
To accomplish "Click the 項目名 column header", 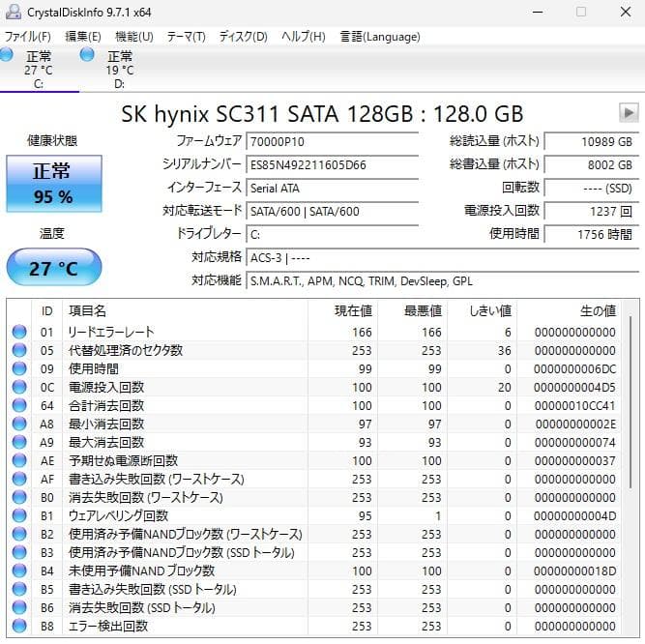I will pyautogui.click(x=185, y=311).
